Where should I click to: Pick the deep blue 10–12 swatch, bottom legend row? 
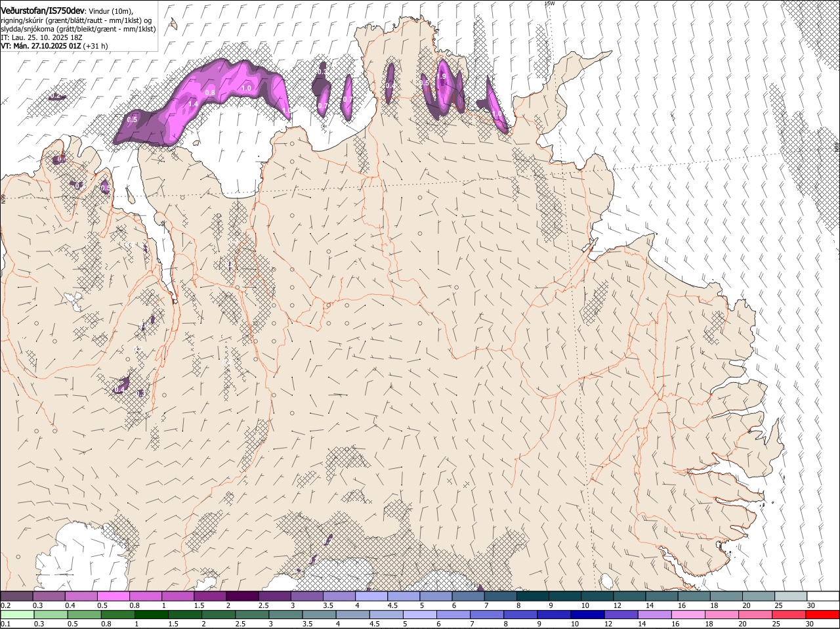click(588, 615)
